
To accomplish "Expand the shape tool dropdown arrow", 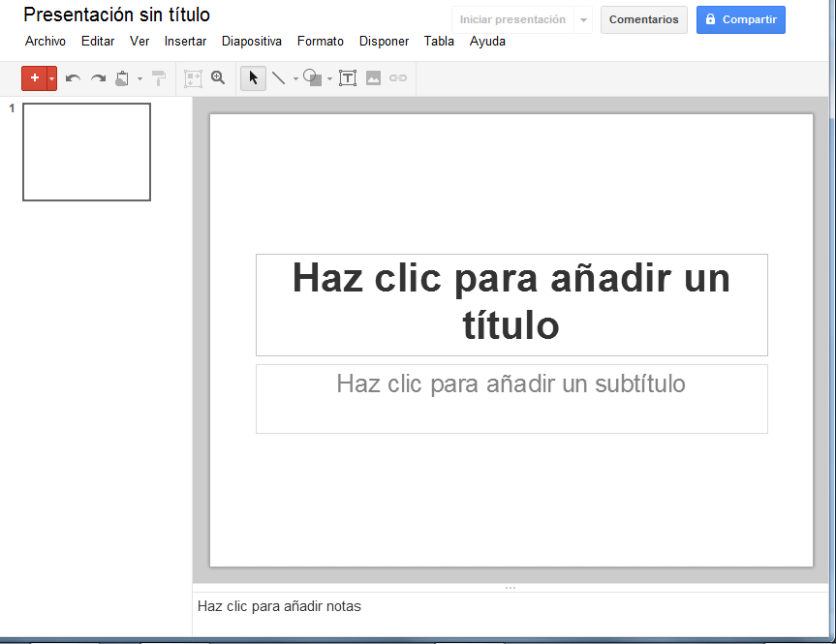I will pos(329,78).
